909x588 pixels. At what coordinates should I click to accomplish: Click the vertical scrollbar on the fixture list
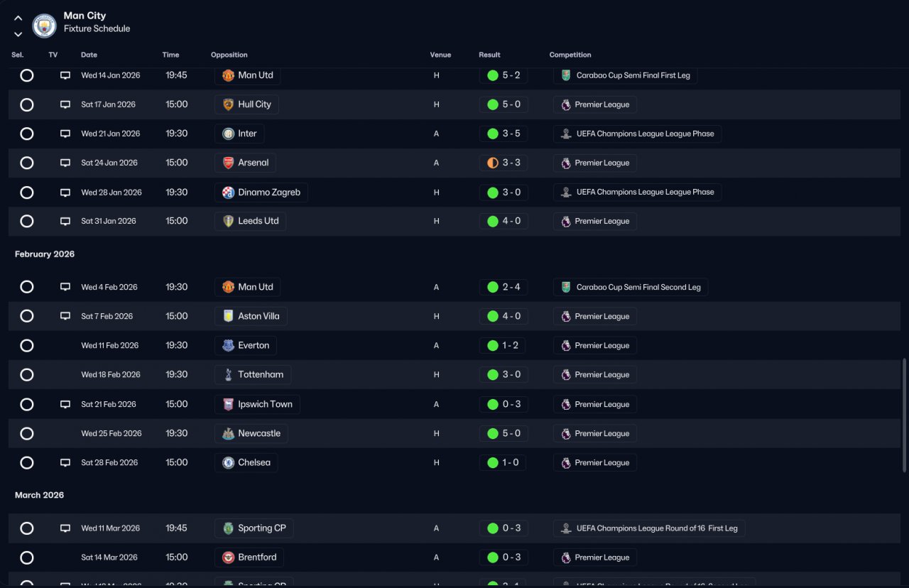tap(904, 415)
